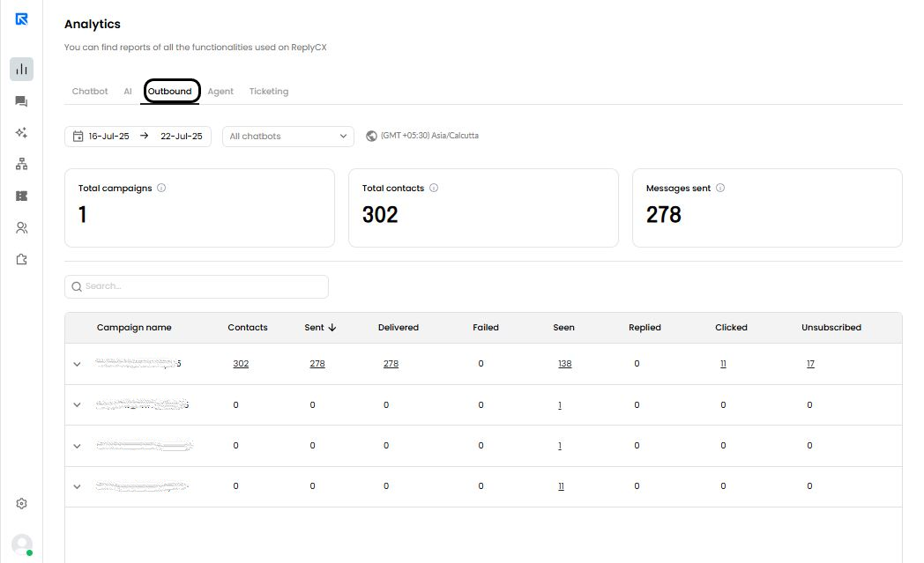This screenshot has width=924, height=563.
Task: Click the calendar icon in date range
Action: tap(78, 136)
